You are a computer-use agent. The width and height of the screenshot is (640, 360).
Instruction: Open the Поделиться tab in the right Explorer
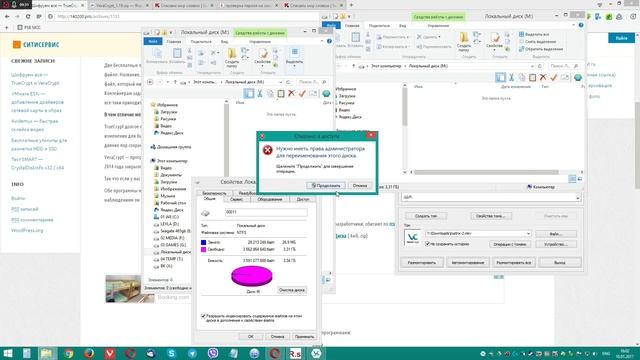coord(379,25)
